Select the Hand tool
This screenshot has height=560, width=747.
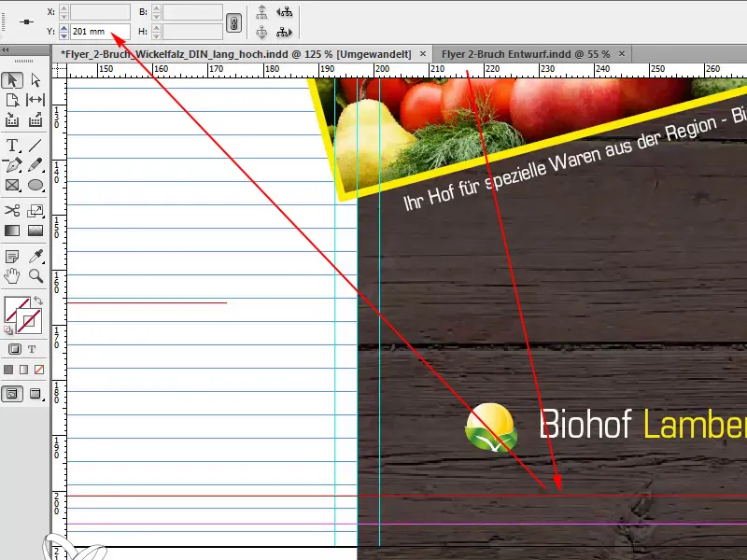pos(12,275)
